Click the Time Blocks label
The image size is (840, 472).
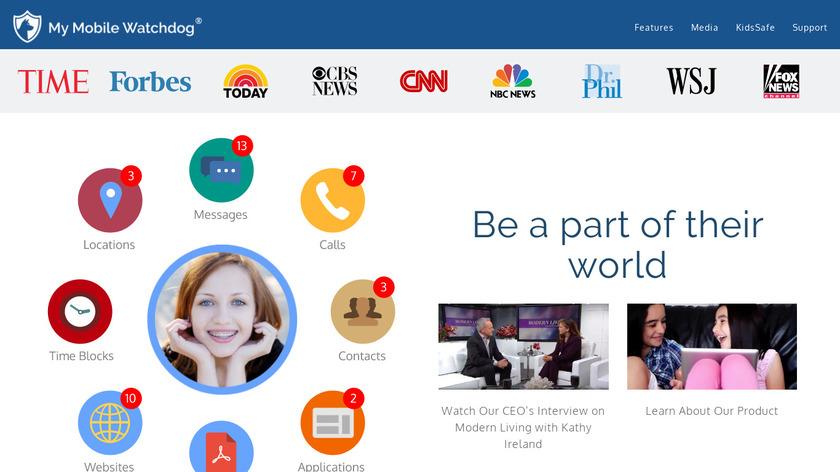click(81, 356)
